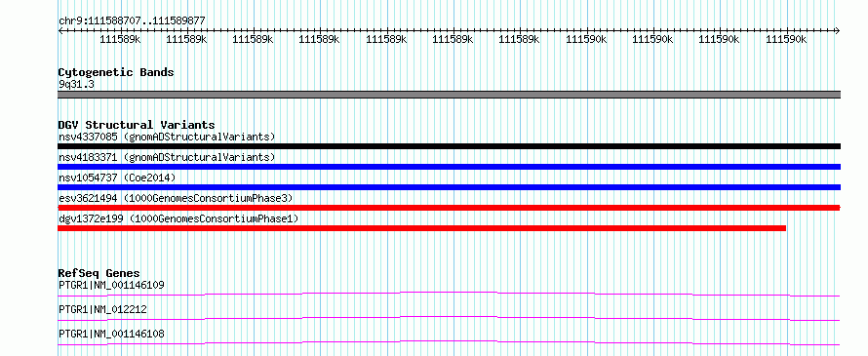Select the black nsv4337085 variant bar
868x356 pixels.
(x=449, y=146)
